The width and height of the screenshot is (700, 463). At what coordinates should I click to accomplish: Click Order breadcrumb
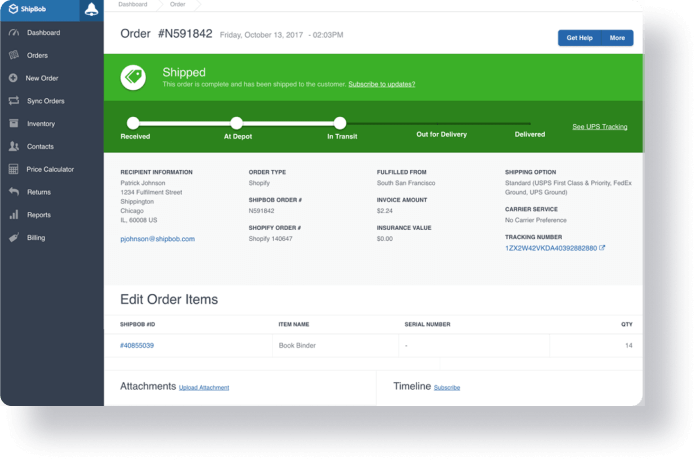[x=178, y=4]
